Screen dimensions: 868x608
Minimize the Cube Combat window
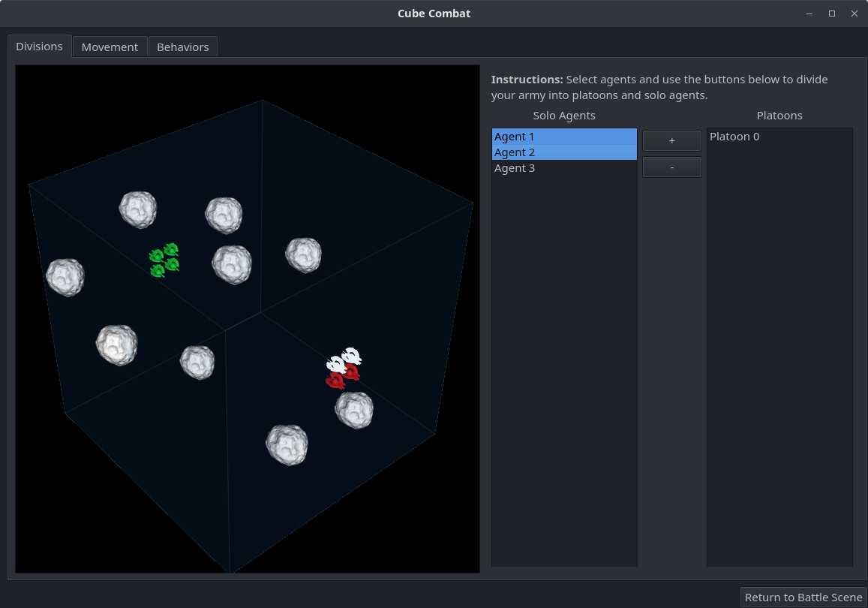point(809,14)
